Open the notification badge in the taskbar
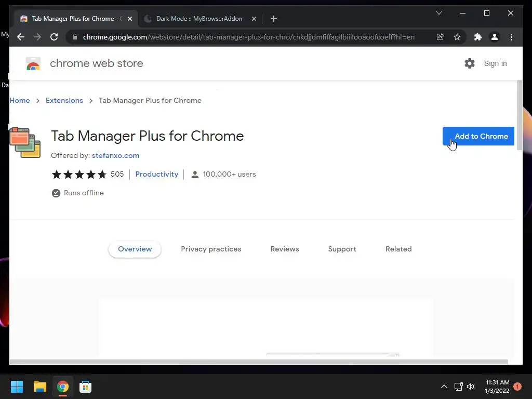The image size is (532, 399). click(x=517, y=387)
